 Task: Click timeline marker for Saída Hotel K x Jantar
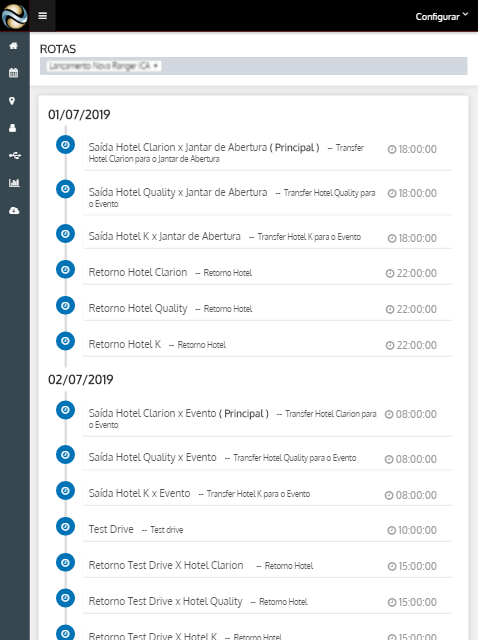point(65,233)
